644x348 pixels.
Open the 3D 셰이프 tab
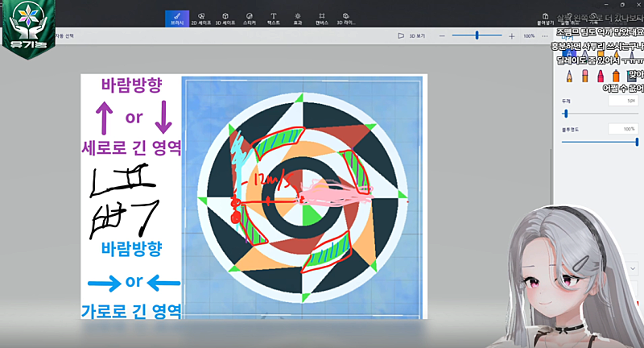[225, 19]
